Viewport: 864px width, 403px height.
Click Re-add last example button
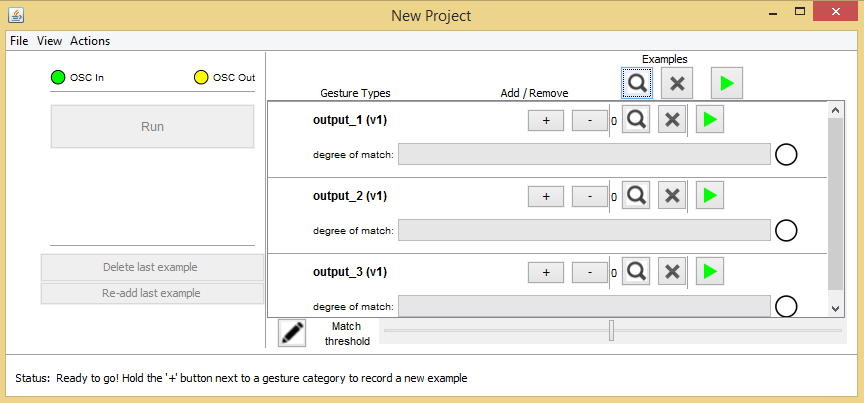(x=152, y=293)
